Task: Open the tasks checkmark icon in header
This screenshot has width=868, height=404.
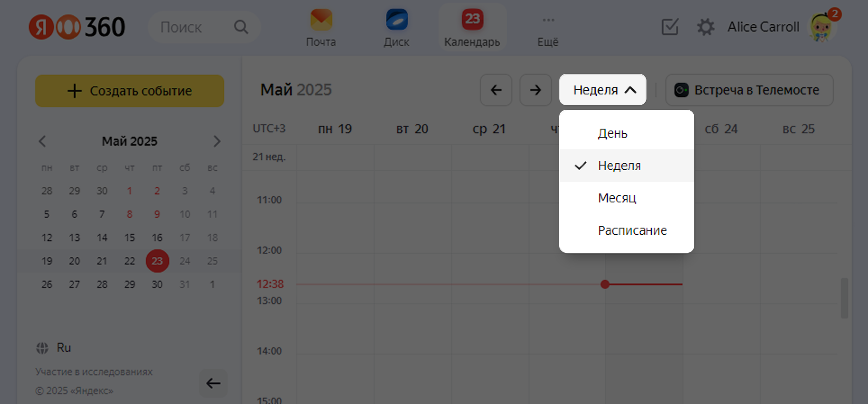Action: click(x=670, y=27)
